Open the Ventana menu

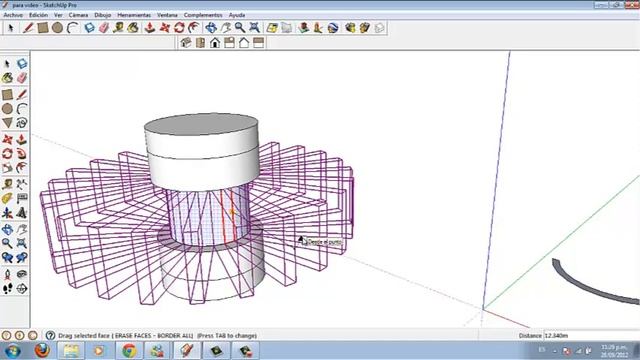pos(167,15)
